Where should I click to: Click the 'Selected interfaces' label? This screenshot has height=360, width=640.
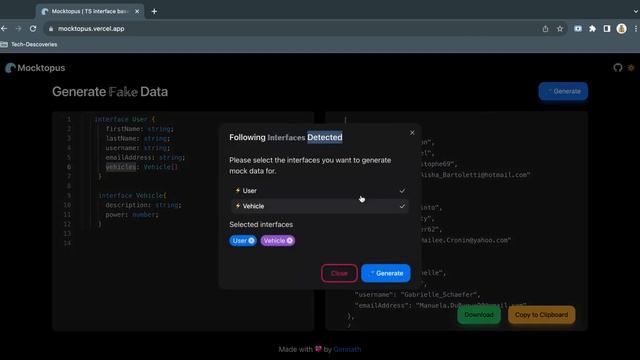click(x=261, y=224)
